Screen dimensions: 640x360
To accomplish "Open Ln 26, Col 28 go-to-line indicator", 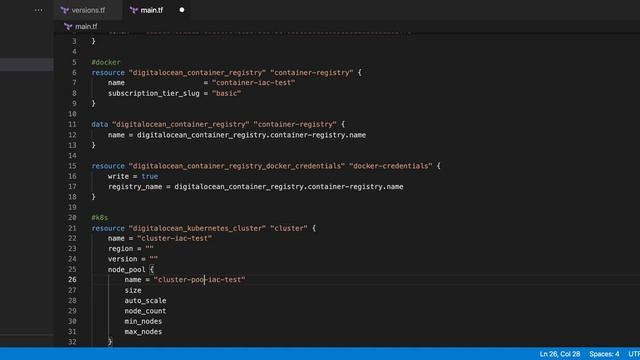I will 560,354.
